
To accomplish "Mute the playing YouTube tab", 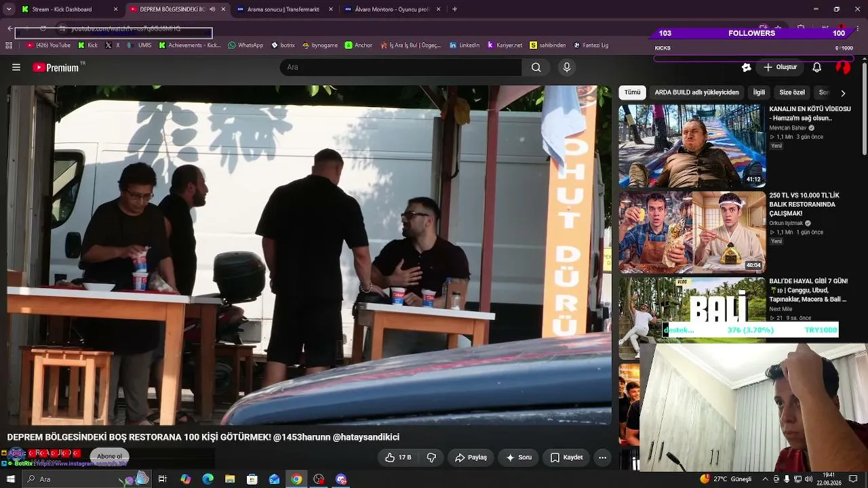I will [x=213, y=9].
